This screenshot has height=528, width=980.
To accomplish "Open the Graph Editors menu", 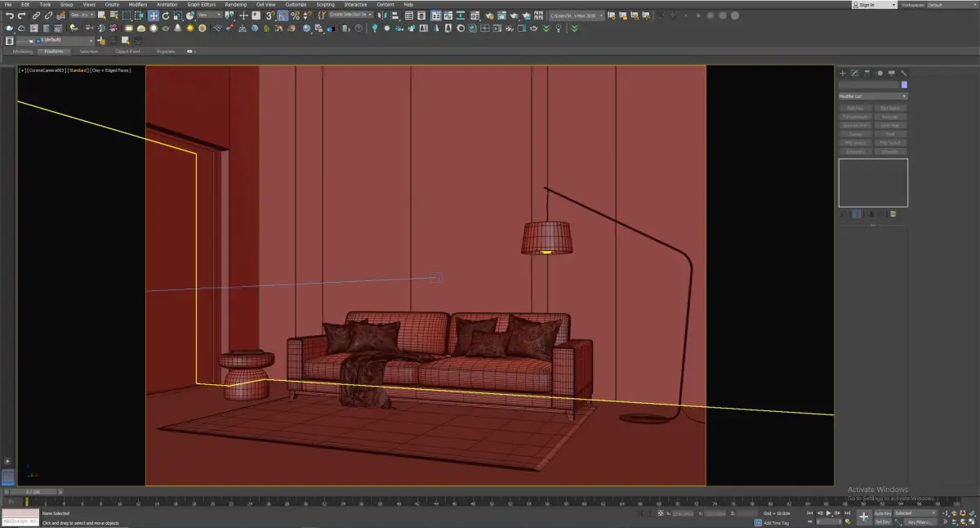I will (x=202, y=4).
